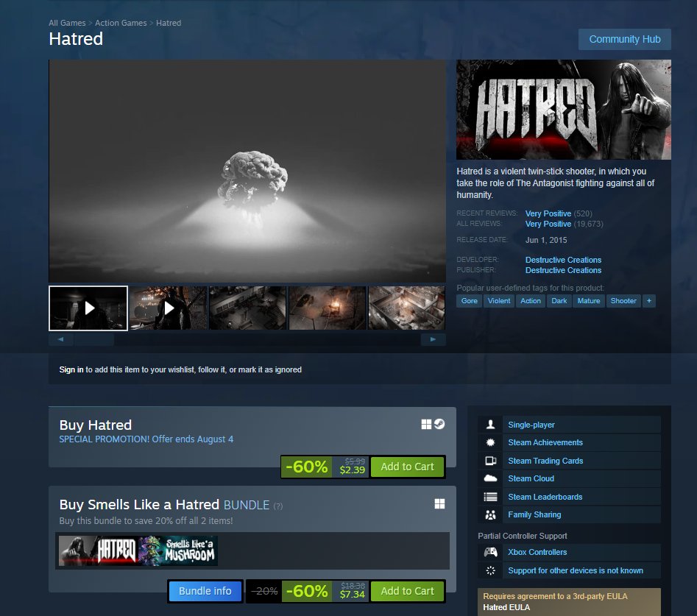Click the $2.39 discounted price

(352, 470)
